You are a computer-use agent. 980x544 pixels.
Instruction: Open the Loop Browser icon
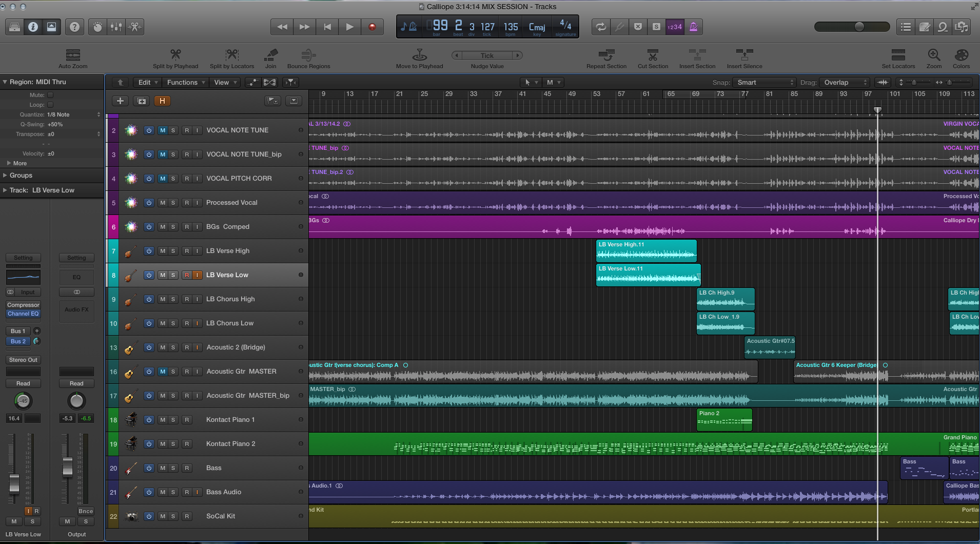943,27
